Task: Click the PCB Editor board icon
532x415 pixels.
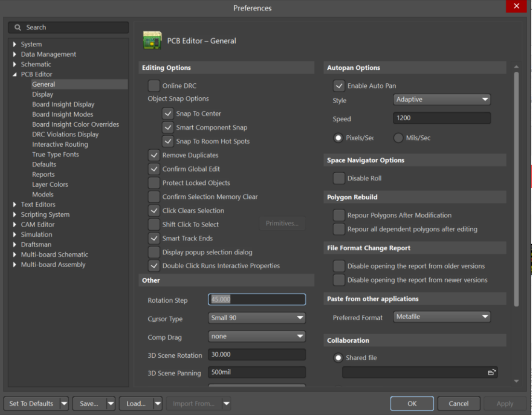Action: 152,40
